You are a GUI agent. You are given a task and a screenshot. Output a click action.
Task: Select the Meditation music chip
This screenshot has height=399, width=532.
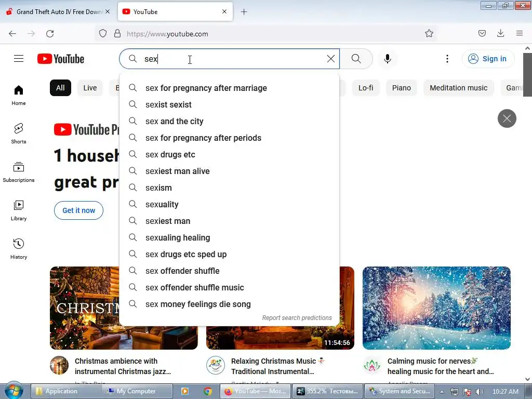[x=458, y=88]
